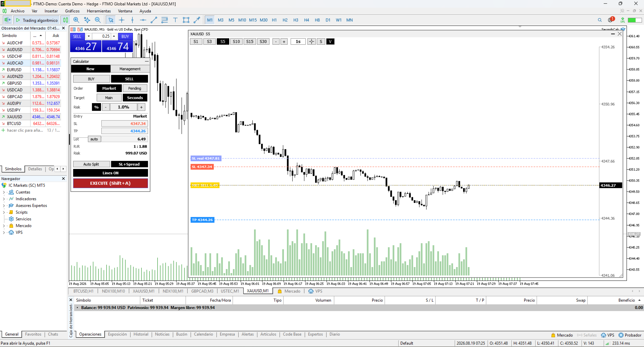Image resolution: width=644 pixels, height=347 pixels.
Task: Switch to BTCUSD,H1 chart tab
Action: 83,291
